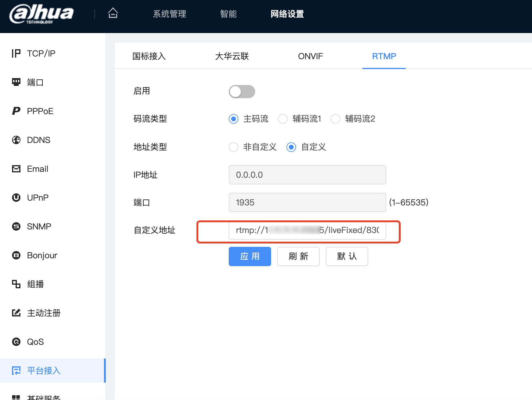The height and width of the screenshot is (400, 532).
Task: Click the home icon in top bar
Action: click(113, 13)
